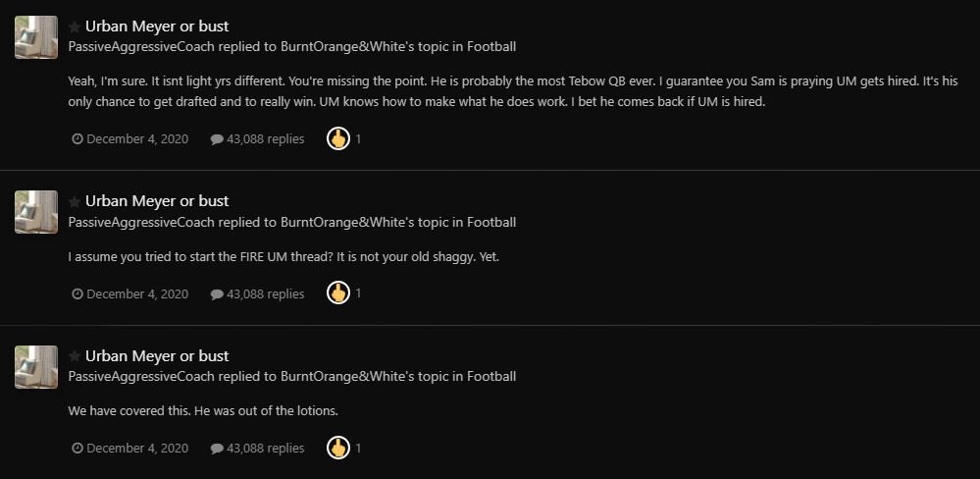Open the user avatar beside the lotions post
This screenshot has height=479, width=980.
pos(36,367)
